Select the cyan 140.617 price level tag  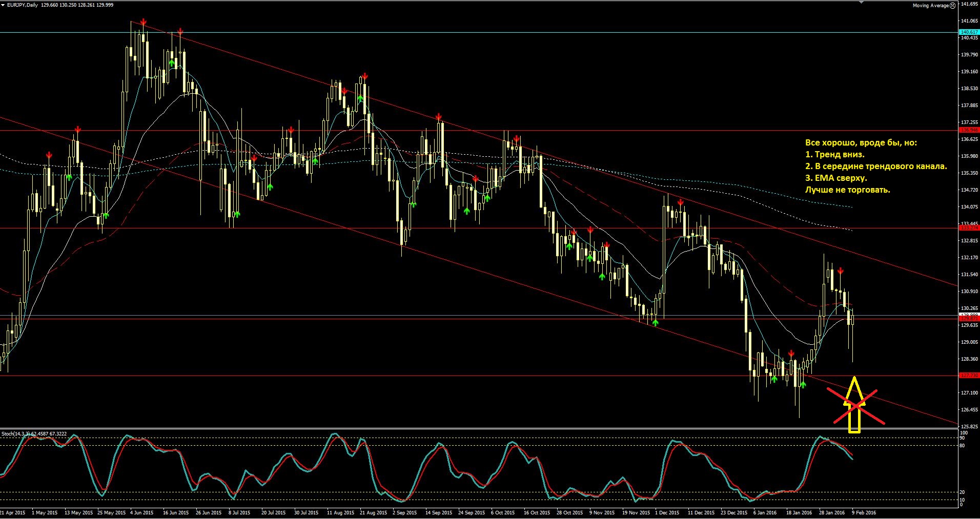pos(969,32)
